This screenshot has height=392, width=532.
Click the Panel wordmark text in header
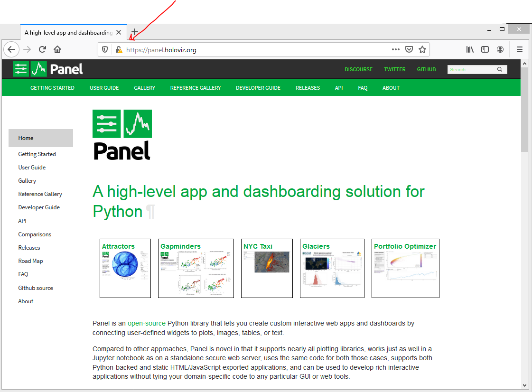pyautogui.click(x=66, y=69)
